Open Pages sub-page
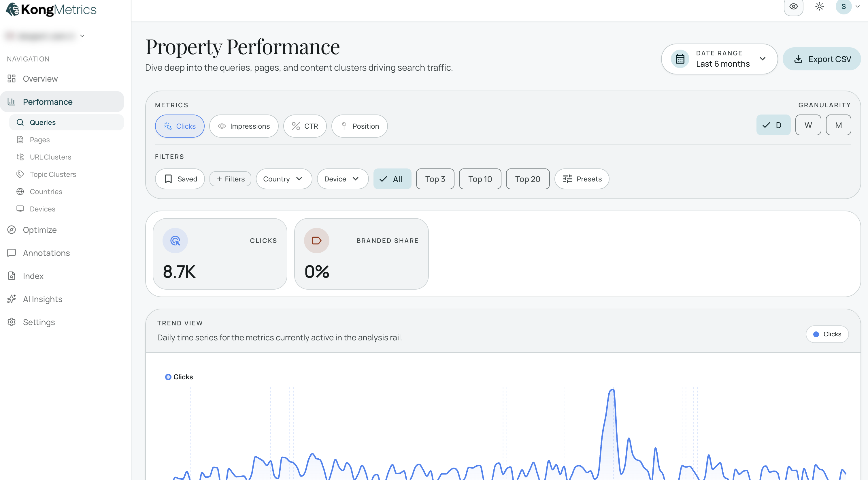This screenshot has height=480, width=868. point(66,140)
